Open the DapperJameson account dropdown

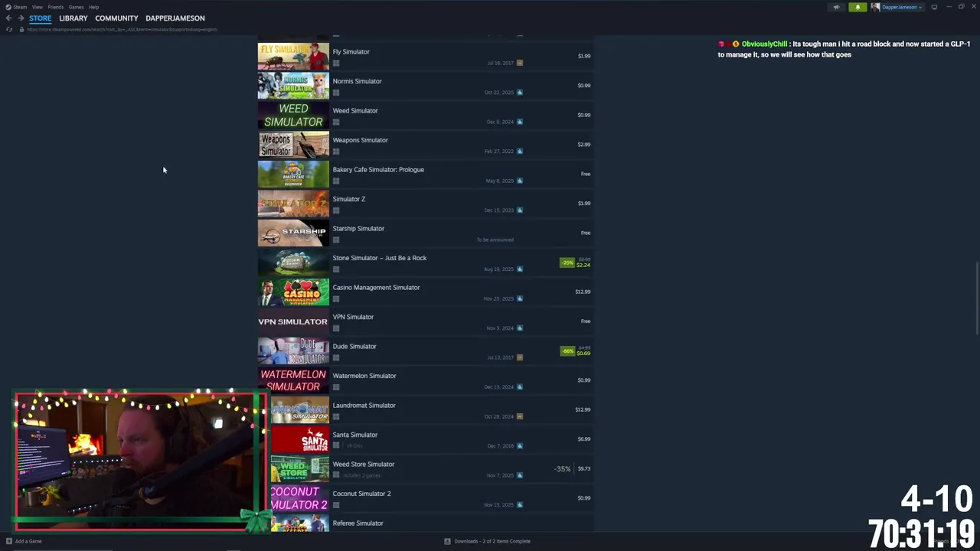tap(903, 7)
